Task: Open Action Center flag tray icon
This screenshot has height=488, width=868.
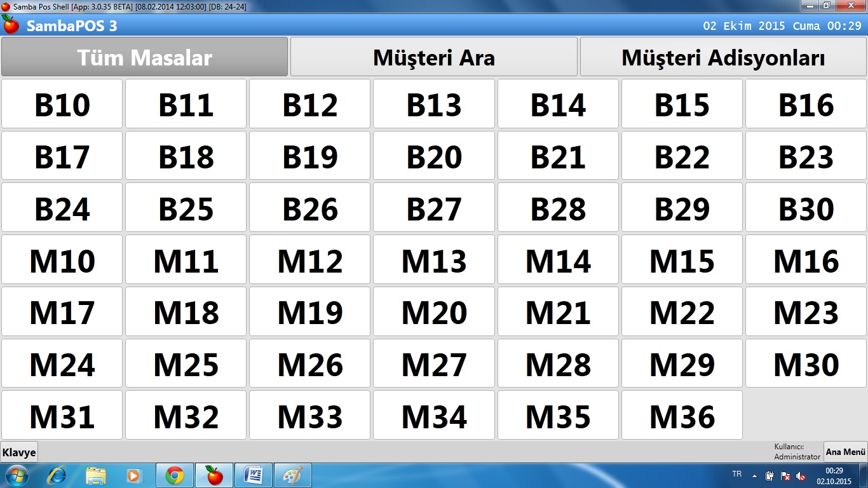Action: [785, 475]
